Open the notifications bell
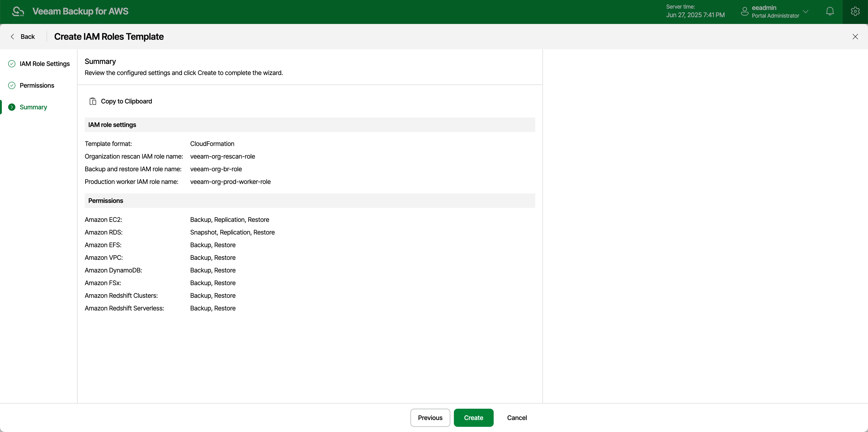Image resolution: width=868 pixels, height=432 pixels. point(830,12)
